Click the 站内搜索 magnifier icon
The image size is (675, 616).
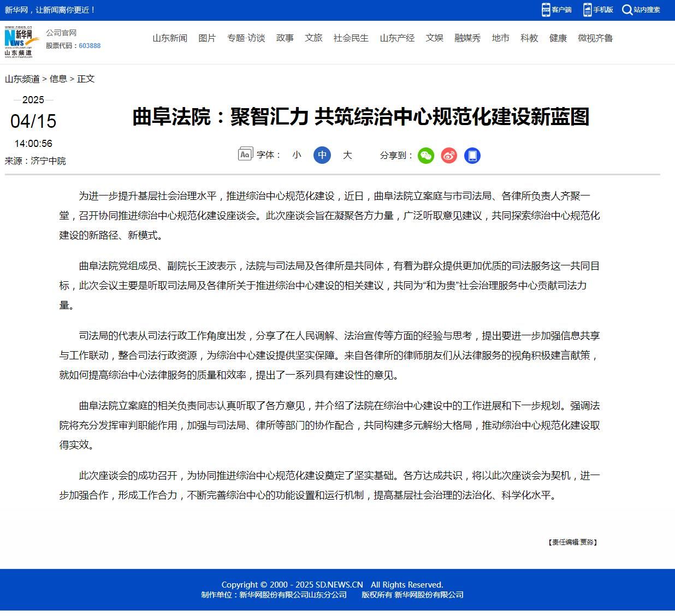[627, 10]
